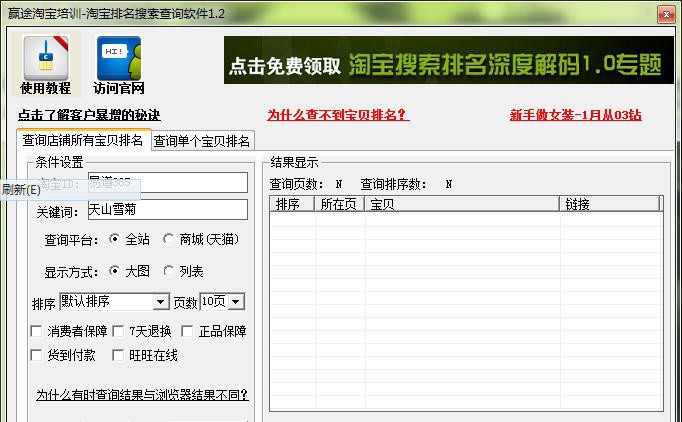Enable 货到付款 checkbox

tap(36, 355)
